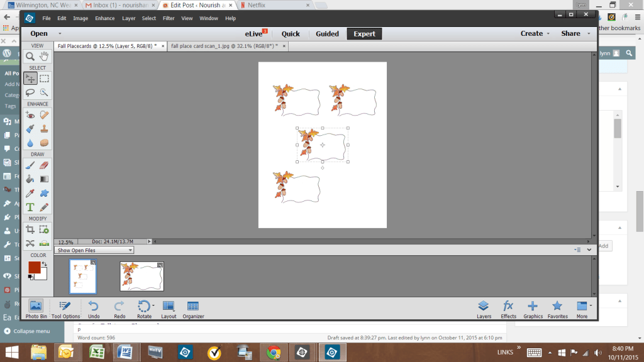This screenshot has height=362, width=644.
Task: Choose the Crop tool
Action: (30, 229)
